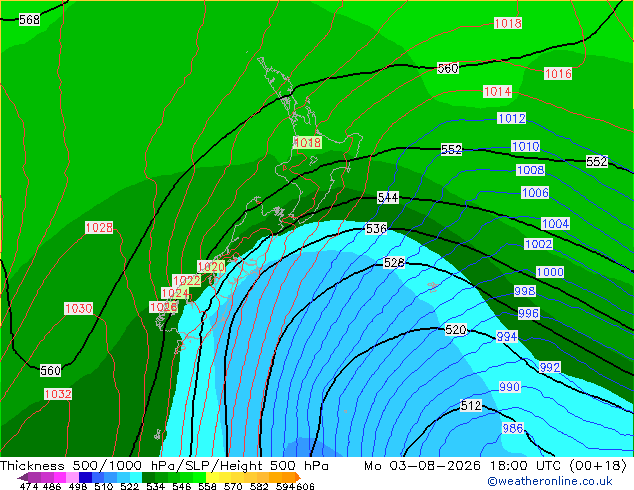634x490 pixels.
Task: Click the red 1014 isobar label
Action: click(x=497, y=91)
